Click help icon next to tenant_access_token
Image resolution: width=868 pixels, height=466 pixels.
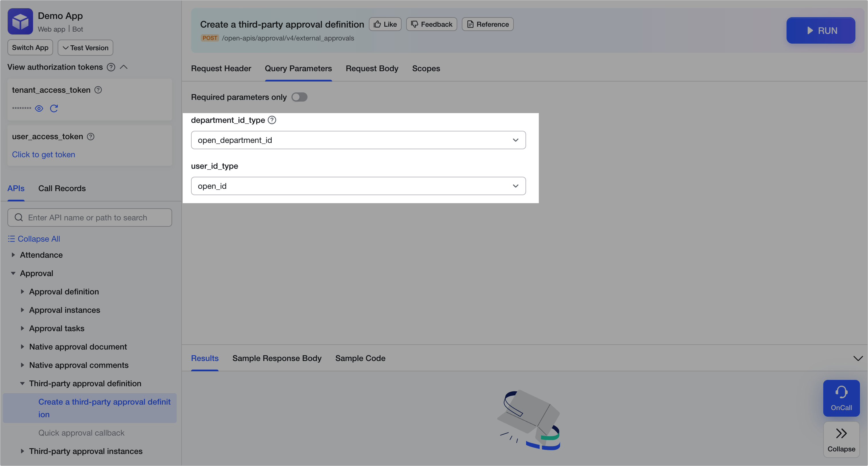(98, 90)
